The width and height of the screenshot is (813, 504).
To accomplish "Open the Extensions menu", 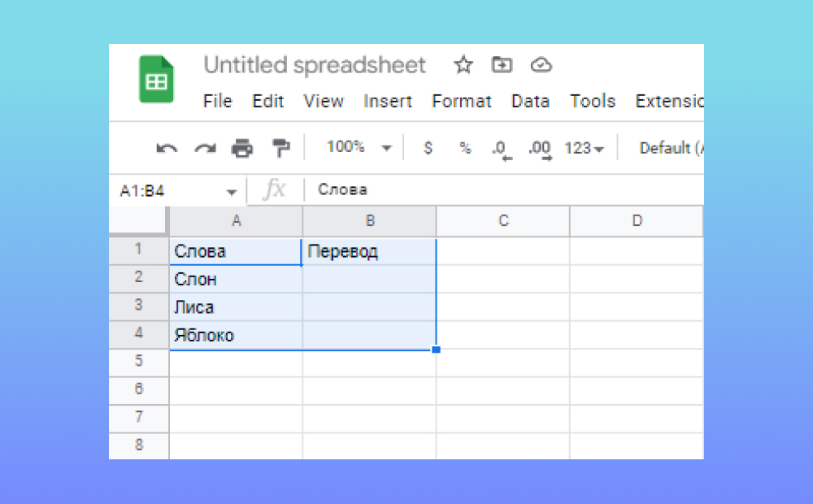I will click(669, 101).
